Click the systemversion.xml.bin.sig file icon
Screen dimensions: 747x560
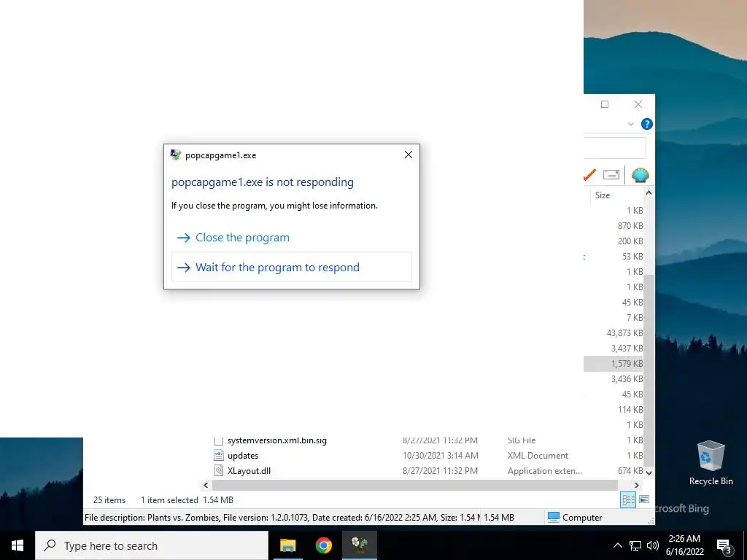click(x=219, y=441)
